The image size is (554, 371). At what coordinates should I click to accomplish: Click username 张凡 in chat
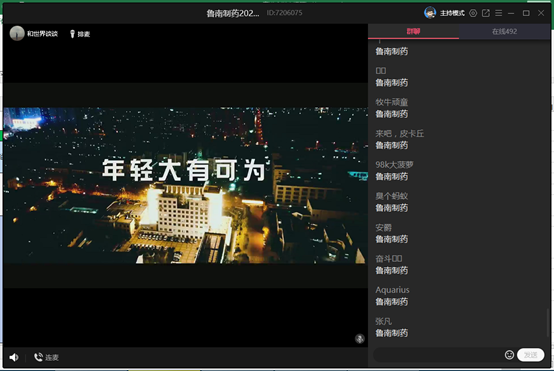coord(383,321)
